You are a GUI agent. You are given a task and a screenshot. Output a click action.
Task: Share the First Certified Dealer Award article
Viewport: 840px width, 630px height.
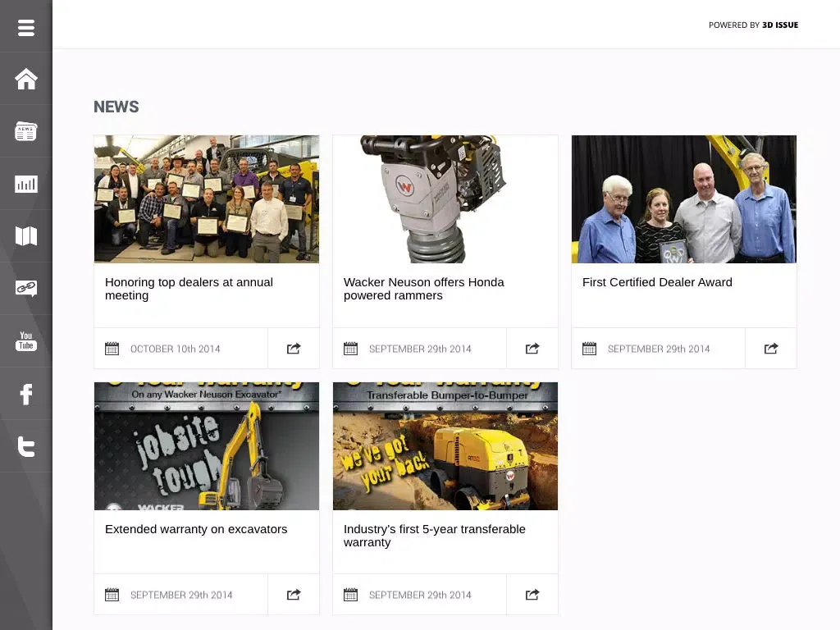point(771,349)
